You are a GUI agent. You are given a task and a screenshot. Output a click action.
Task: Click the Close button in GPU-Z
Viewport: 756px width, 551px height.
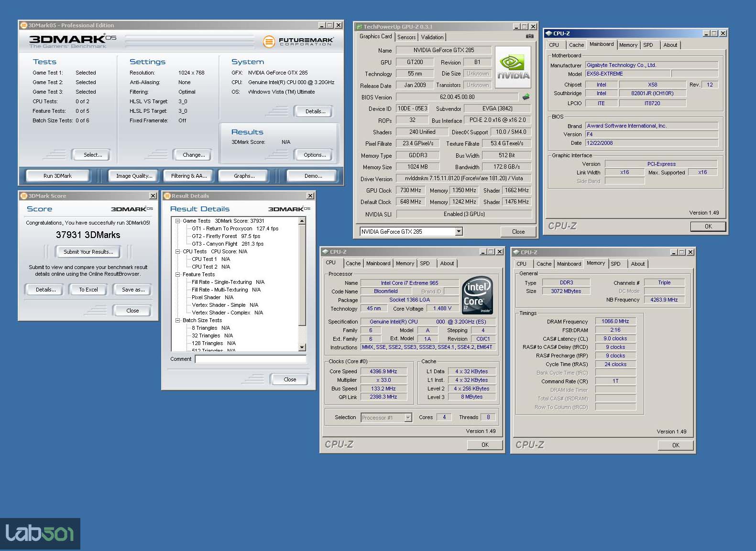pyautogui.click(x=518, y=232)
